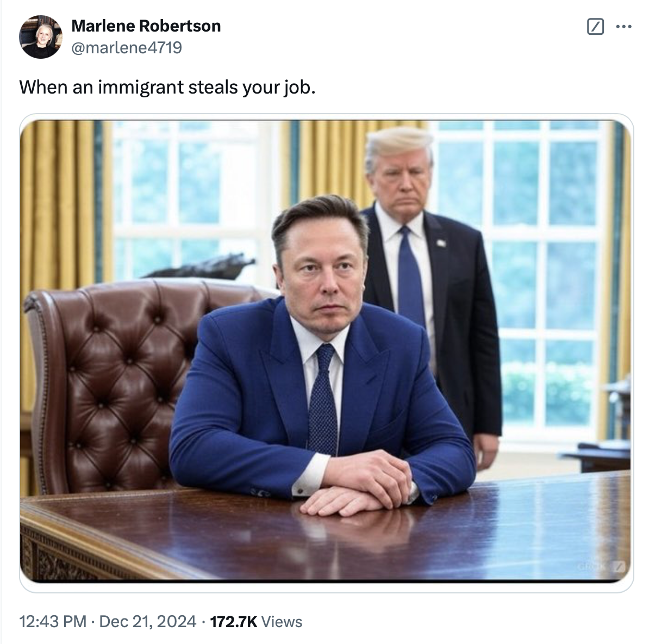
Task: Select the tweet text about stealing your job
Action: coord(167,87)
